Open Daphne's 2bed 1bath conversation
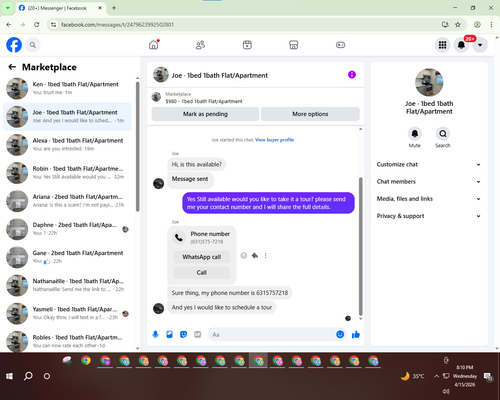The width and height of the screenshot is (500, 400). coord(67,229)
